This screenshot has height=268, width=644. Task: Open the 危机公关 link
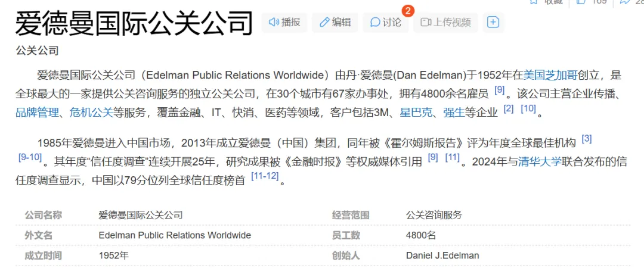pos(91,113)
